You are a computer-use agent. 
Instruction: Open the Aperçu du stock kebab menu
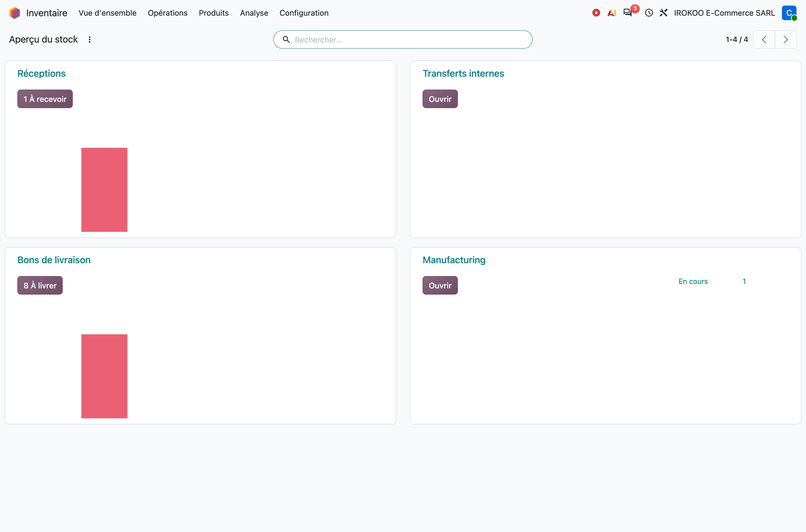(x=89, y=39)
